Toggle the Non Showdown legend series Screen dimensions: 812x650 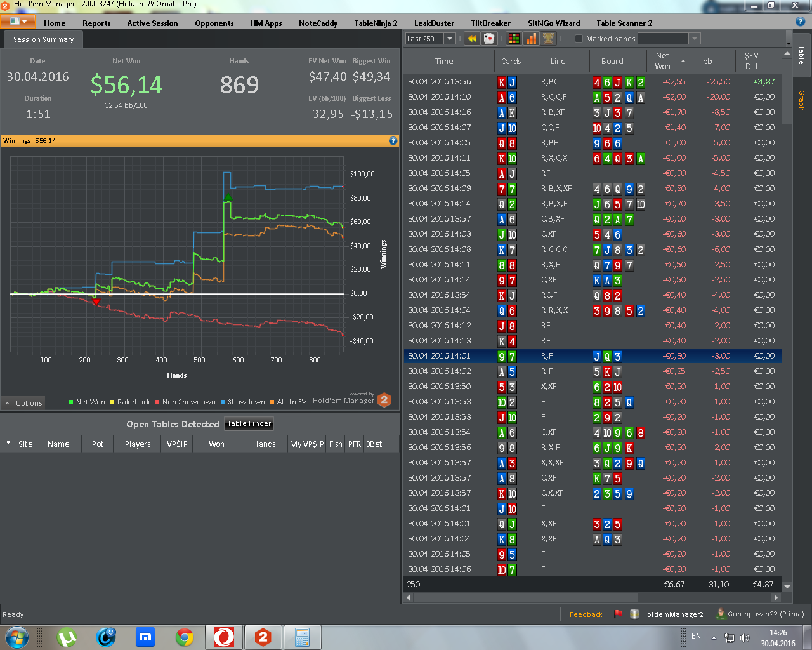pos(185,402)
